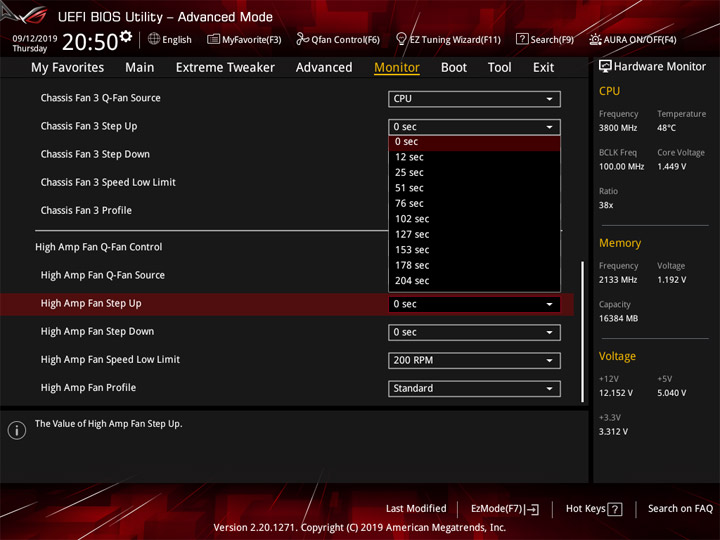Open High Amp Fan Profile dropdown
720x540 pixels.
tap(474, 388)
